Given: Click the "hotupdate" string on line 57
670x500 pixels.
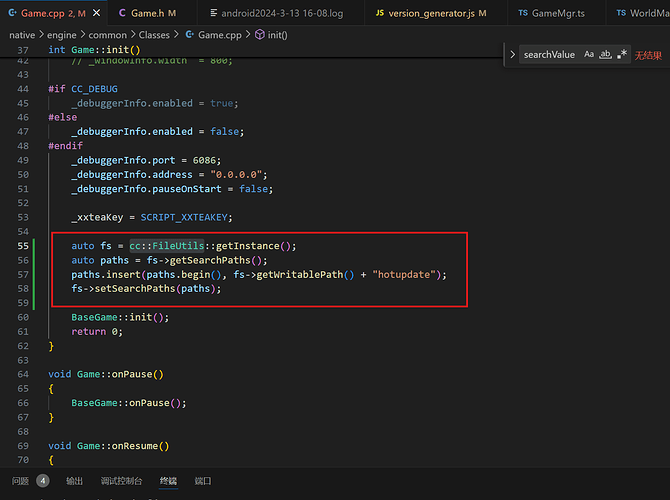Looking at the screenshot, I should (404, 274).
